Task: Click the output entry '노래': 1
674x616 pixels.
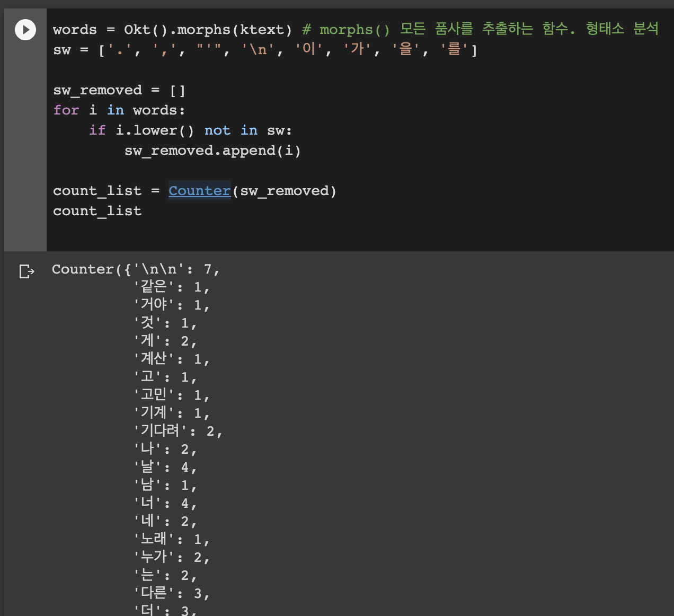Action: click(172, 540)
